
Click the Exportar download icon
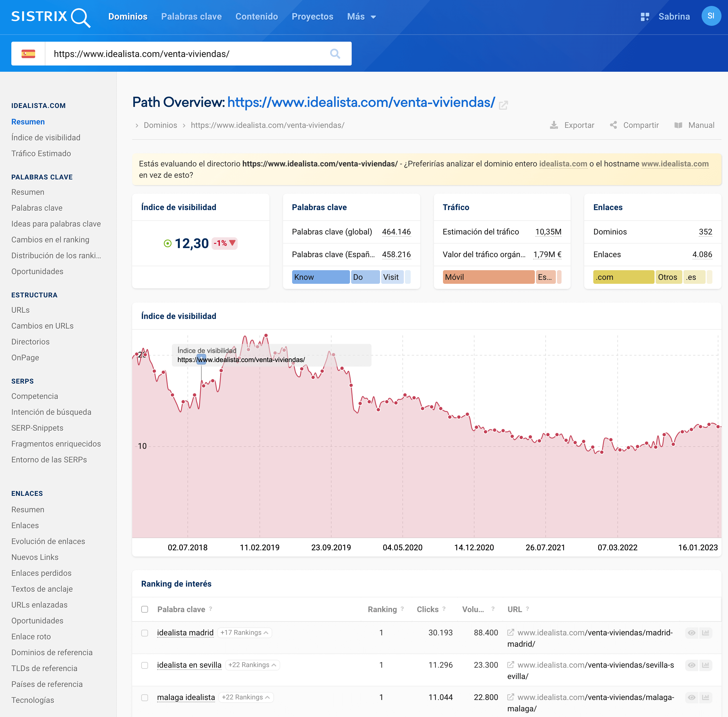tap(554, 125)
